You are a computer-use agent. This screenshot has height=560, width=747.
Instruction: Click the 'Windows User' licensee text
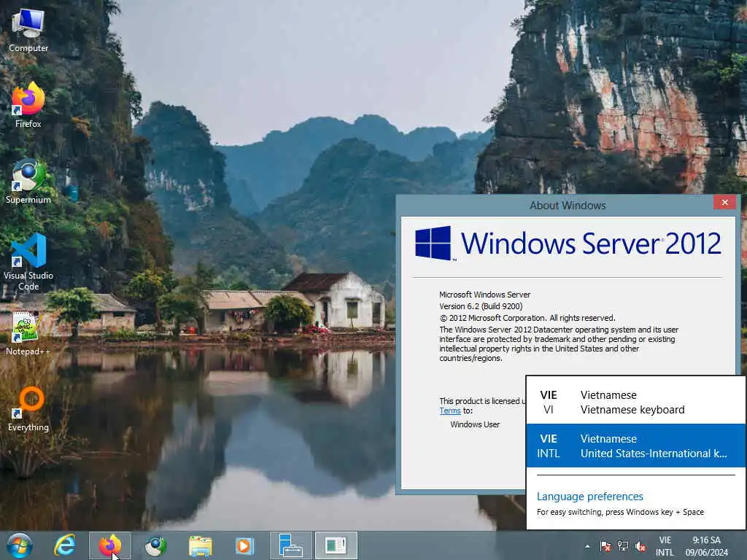pos(475,424)
